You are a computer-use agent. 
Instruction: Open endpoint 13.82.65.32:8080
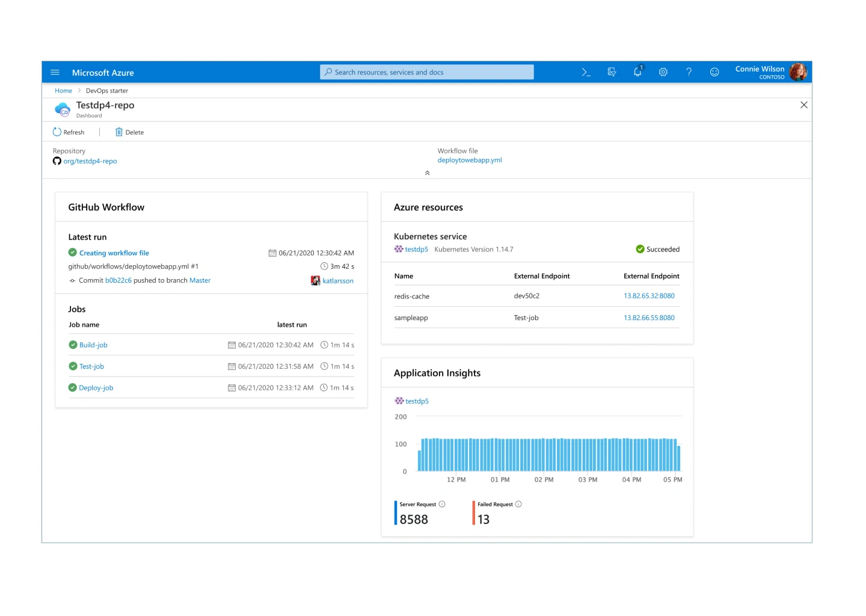pyautogui.click(x=649, y=296)
